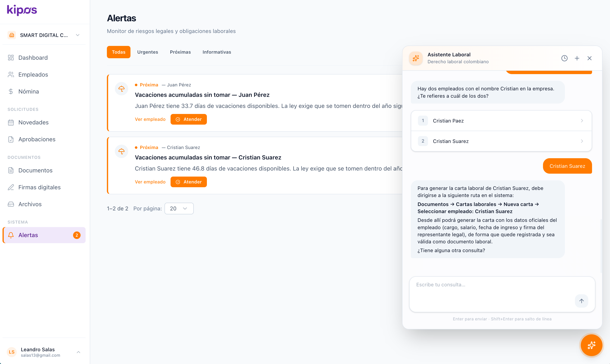The image size is (610, 364).
Task: Click Ver empleado for Juan Pérez
Action: tap(150, 119)
